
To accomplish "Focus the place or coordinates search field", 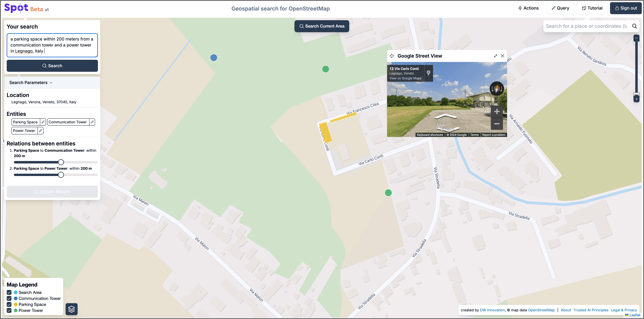I will click(586, 26).
